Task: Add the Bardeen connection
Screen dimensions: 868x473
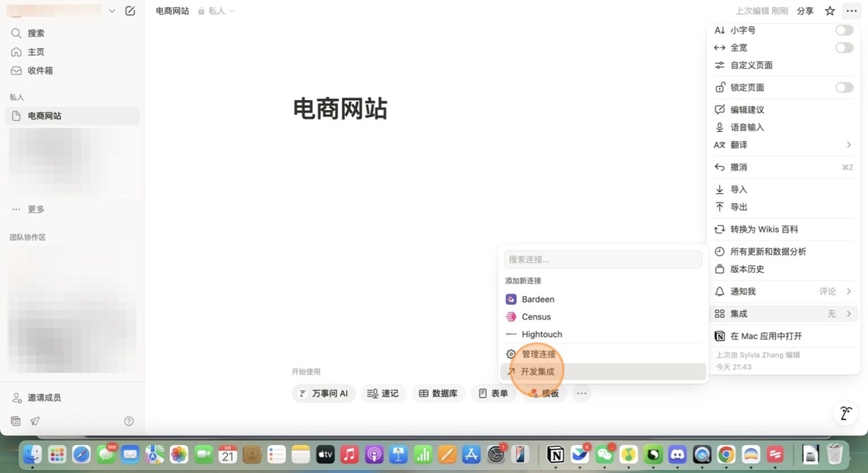Action: pos(603,299)
